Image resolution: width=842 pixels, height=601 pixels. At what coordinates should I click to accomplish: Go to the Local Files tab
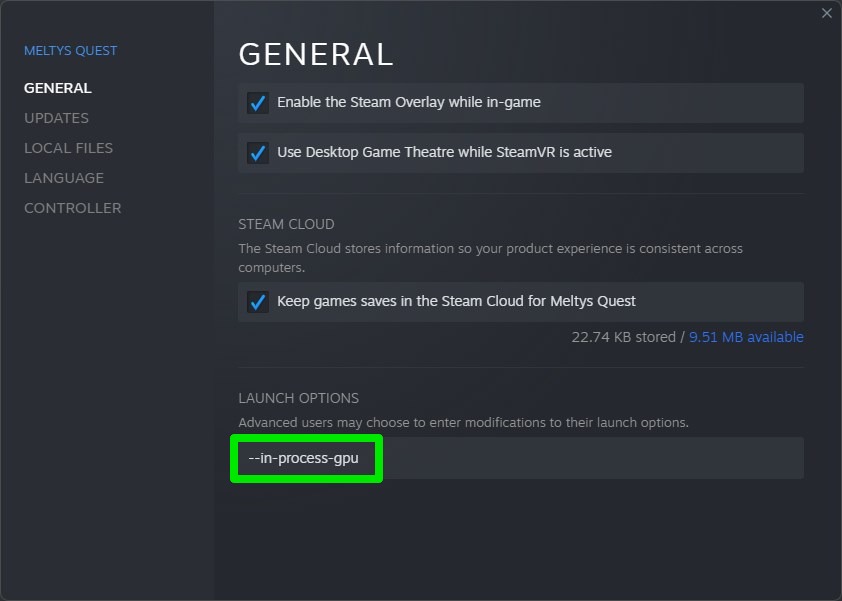point(68,148)
